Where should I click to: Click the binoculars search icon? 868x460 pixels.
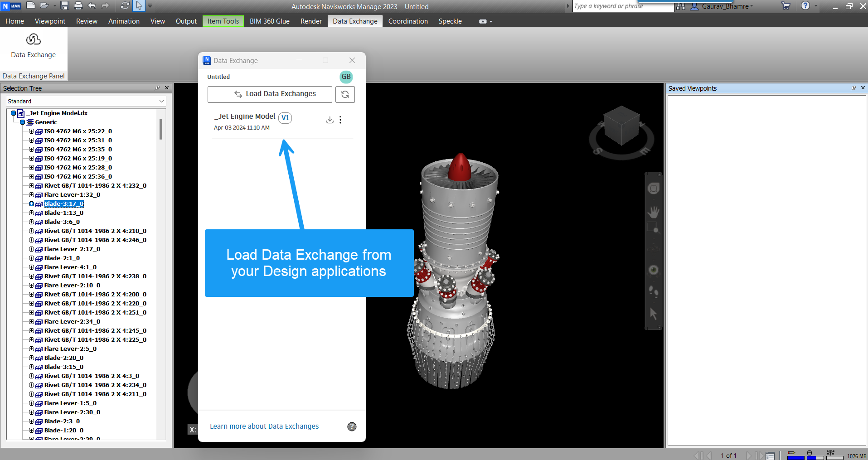tap(680, 6)
